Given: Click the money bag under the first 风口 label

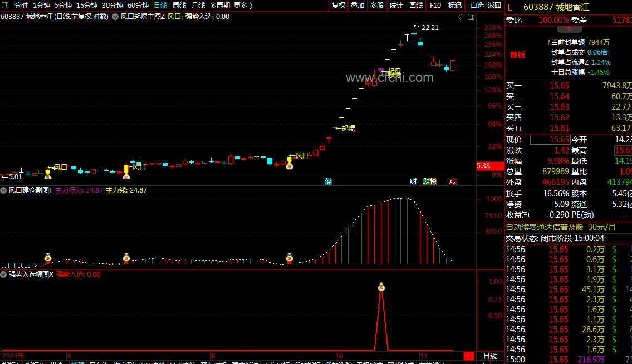Looking at the screenshot, I should click(x=48, y=175).
